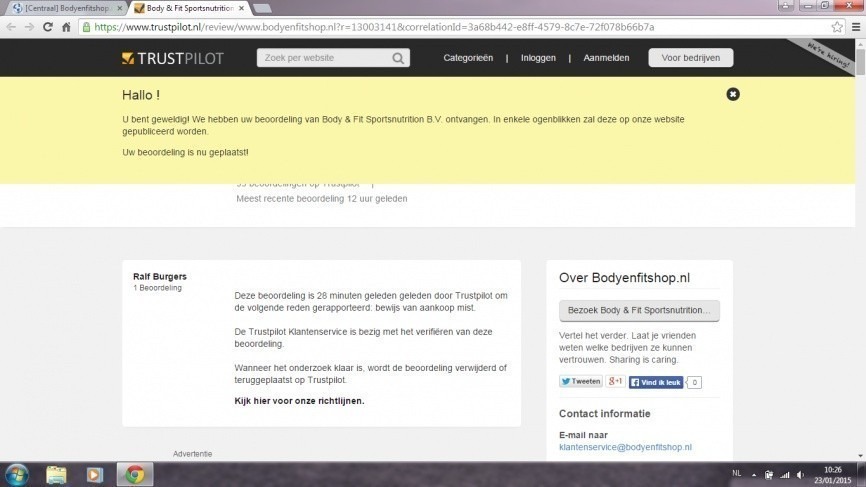
Task: Click Bezoek Body & Fit Sportsnutrition button
Action: 639,310
